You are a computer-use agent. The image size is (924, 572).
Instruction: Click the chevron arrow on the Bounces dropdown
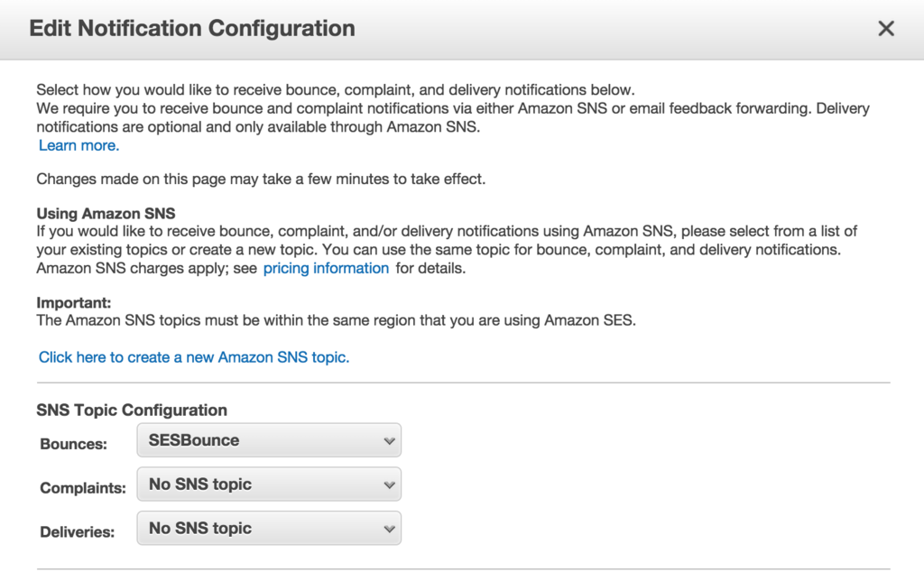click(389, 441)
